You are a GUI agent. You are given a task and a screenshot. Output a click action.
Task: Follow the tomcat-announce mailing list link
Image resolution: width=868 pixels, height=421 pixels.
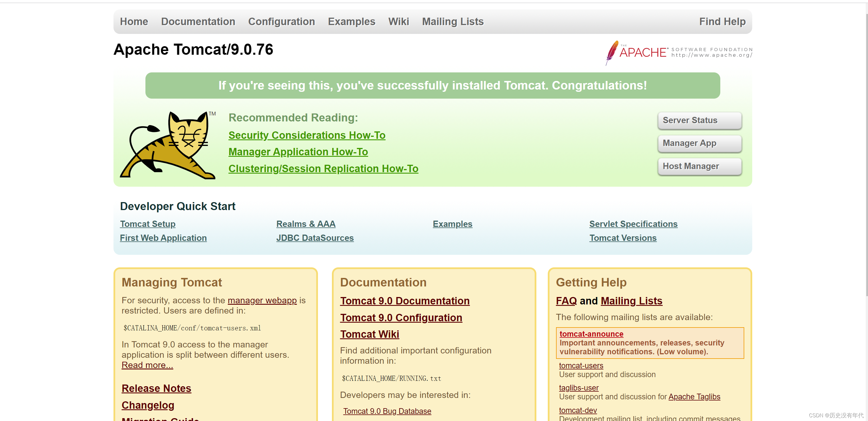[x=591, y=334]
